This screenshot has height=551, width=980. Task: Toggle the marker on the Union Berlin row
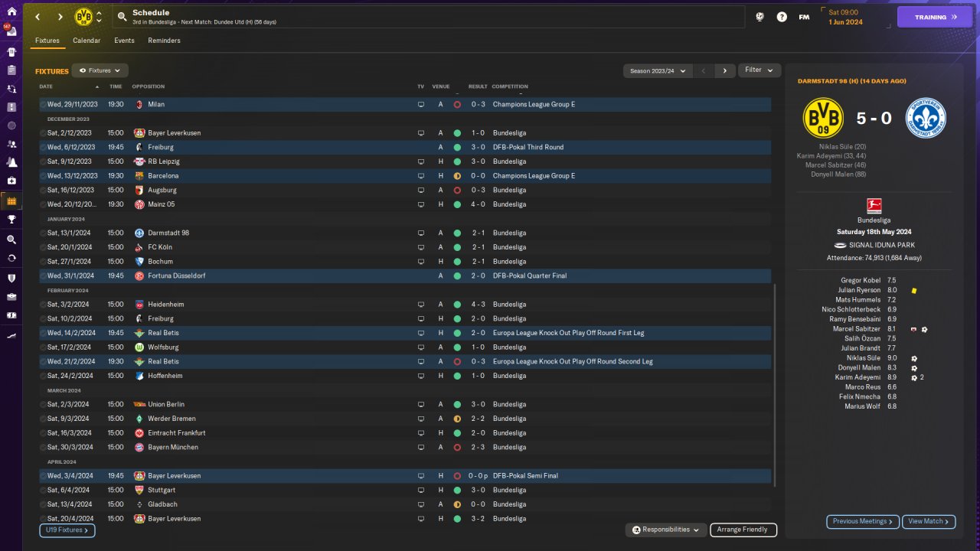(x=43, y=404)
